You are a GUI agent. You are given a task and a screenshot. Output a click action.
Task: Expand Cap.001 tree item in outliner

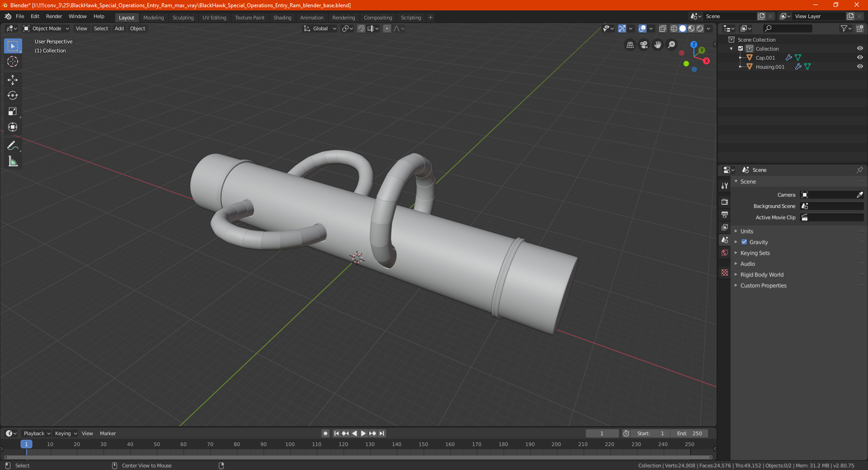(740, 57)
